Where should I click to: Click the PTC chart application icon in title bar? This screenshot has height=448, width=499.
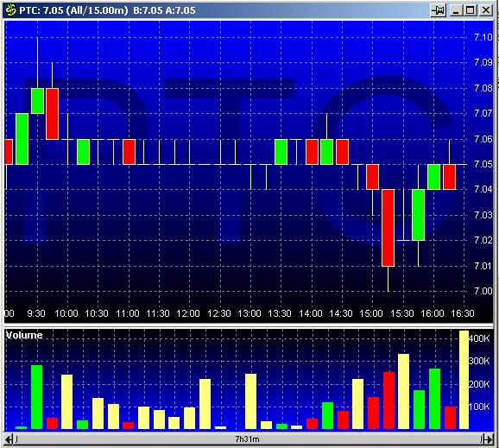pyautogui.click(x=11, y=10)
